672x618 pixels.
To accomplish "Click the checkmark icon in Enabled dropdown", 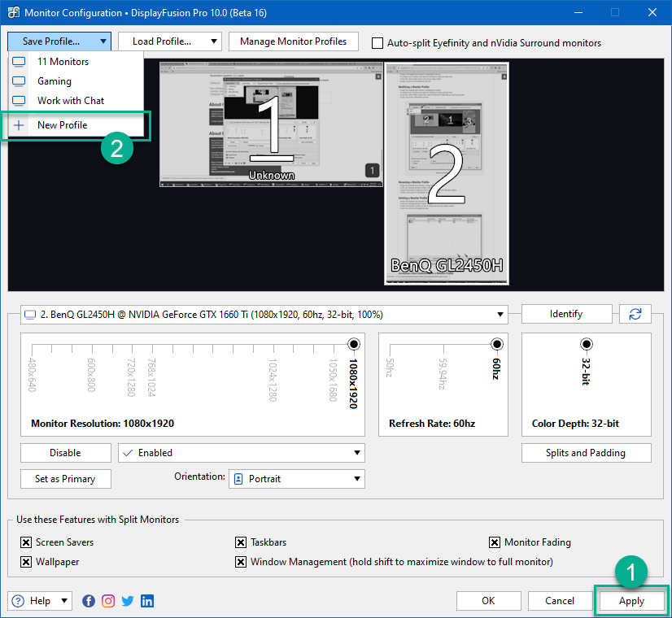I will 128,453.
